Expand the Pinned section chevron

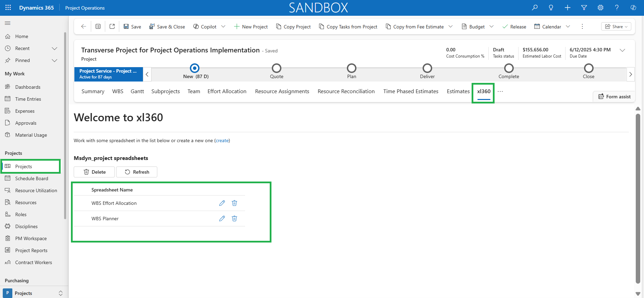[54, 60]
